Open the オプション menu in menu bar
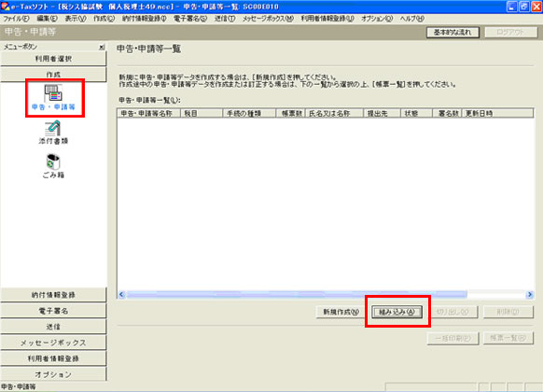543x392 pixels. 377,19
